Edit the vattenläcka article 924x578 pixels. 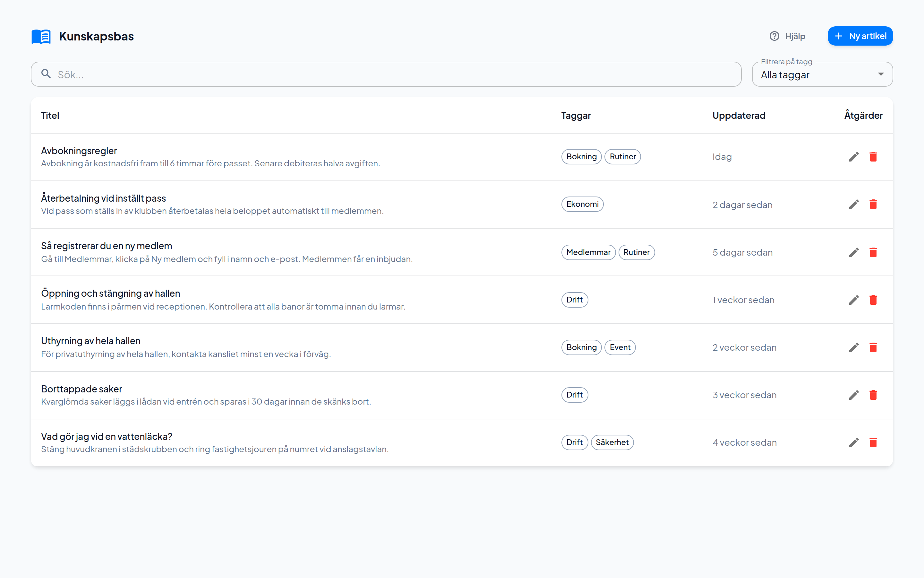tap(854, 443)
